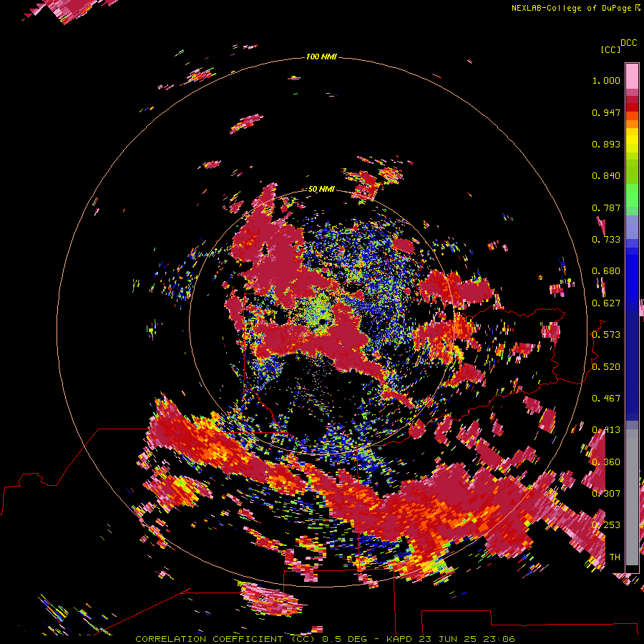Select the 1.000 value on the color scale

point(606,80)
